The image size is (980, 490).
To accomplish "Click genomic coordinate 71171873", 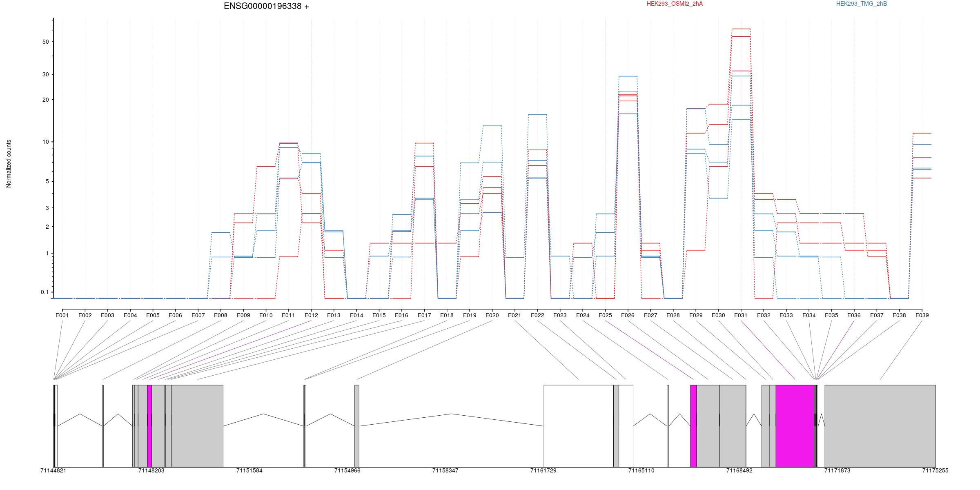I will [x=837, y=471].
